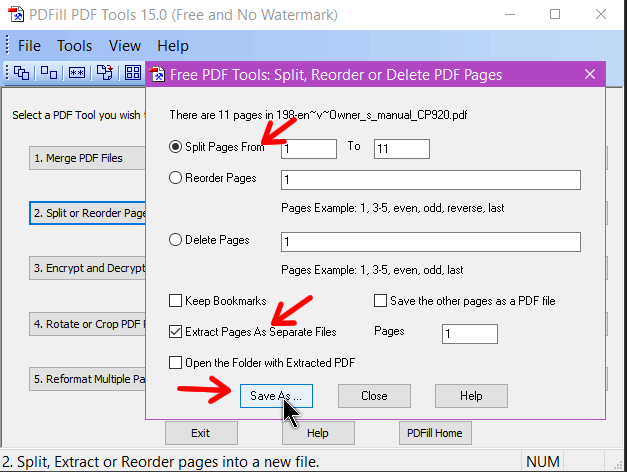Click the 5. Reformat Multiple Pages button
Screen dimensions: 627x472
point(87,379)
